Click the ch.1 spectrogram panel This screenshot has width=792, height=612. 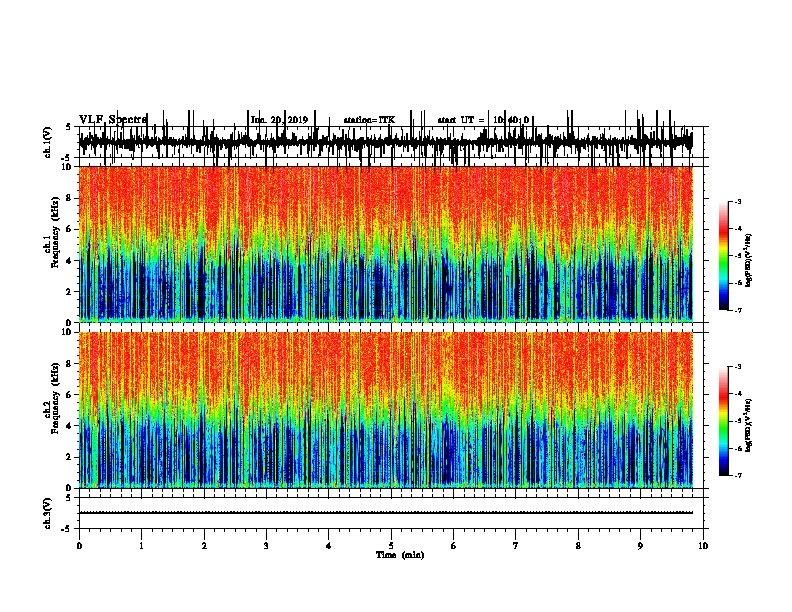[386, 244]
